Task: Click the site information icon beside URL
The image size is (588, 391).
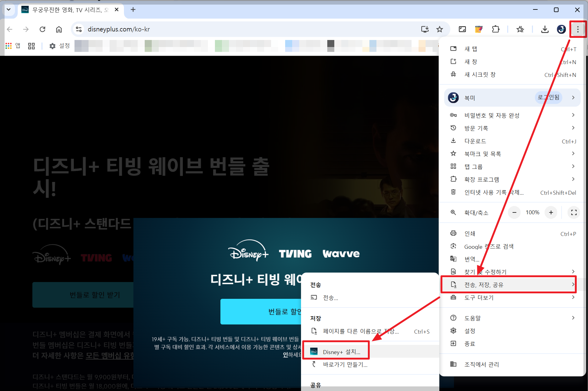Action: (79, 29)
